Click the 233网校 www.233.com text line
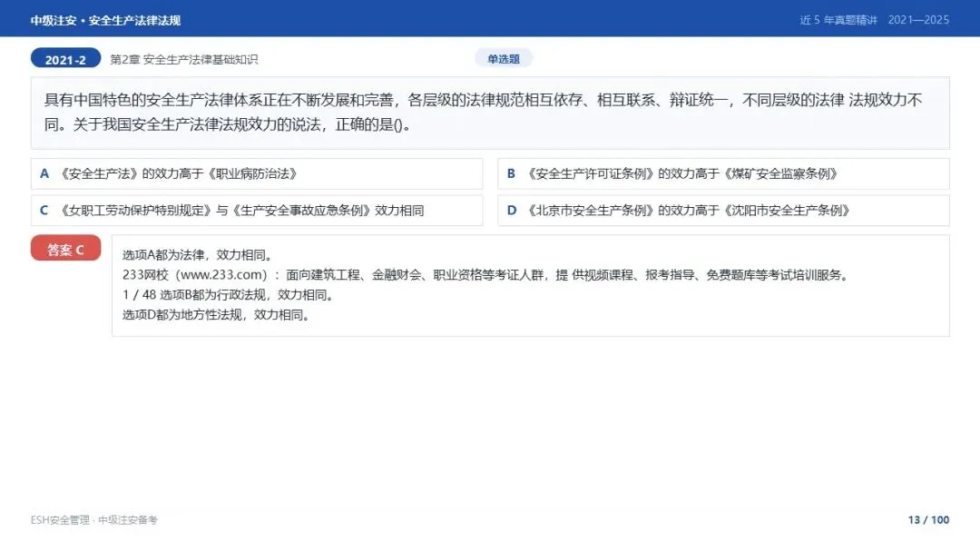 point(485,275)
